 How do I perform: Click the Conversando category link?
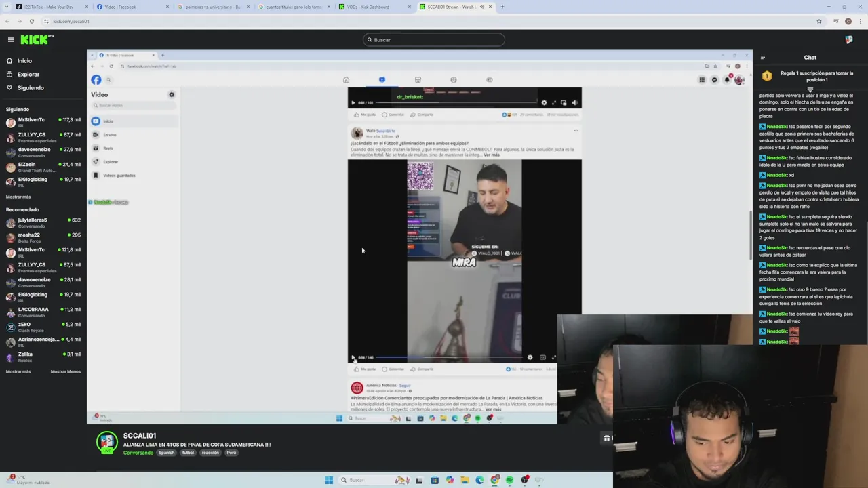click(138, 453)
